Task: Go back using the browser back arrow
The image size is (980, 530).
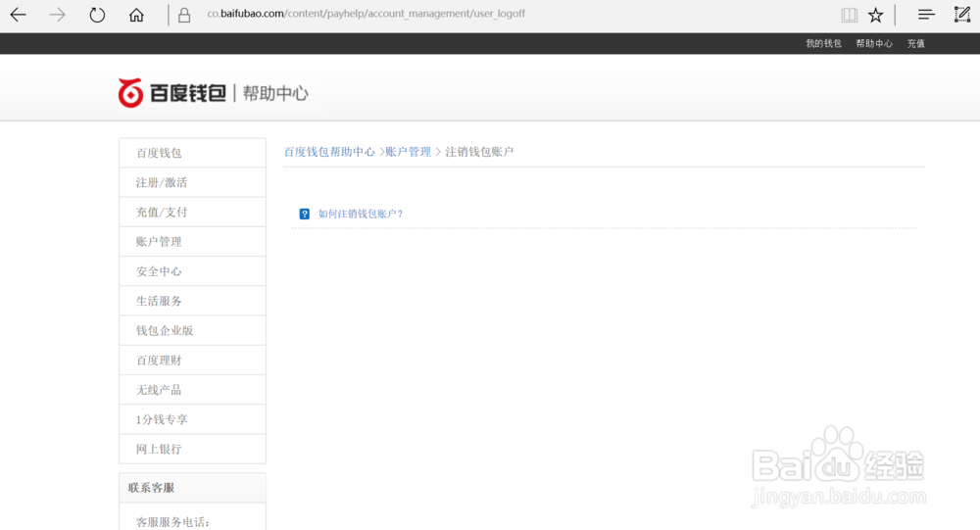Action: (x=18, y=15)
